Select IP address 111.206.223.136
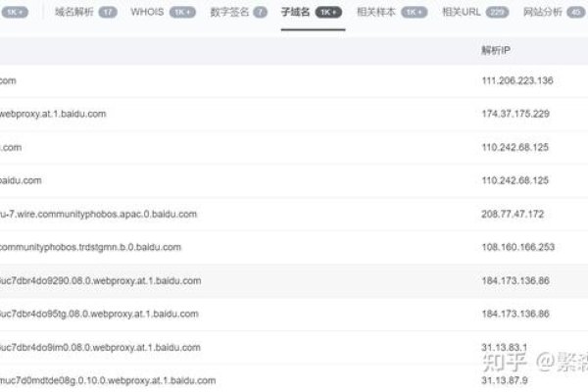This screenshot has height=392, width=588. click(517, 80)
